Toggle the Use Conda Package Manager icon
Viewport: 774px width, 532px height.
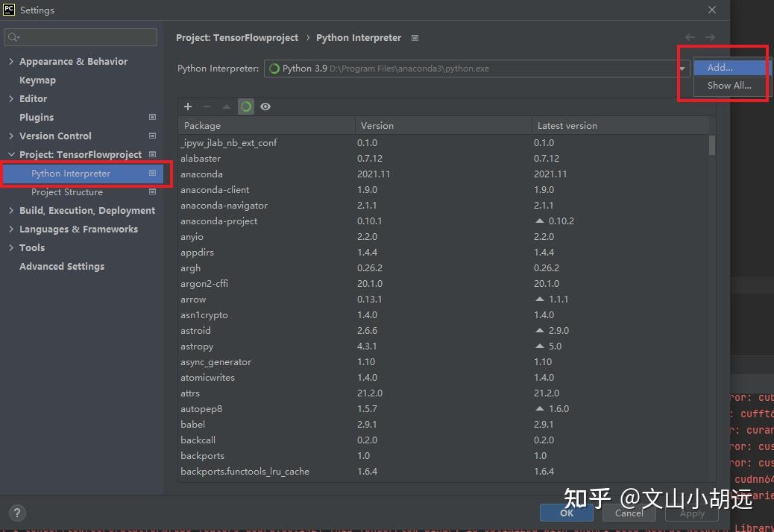pos(246,107)
